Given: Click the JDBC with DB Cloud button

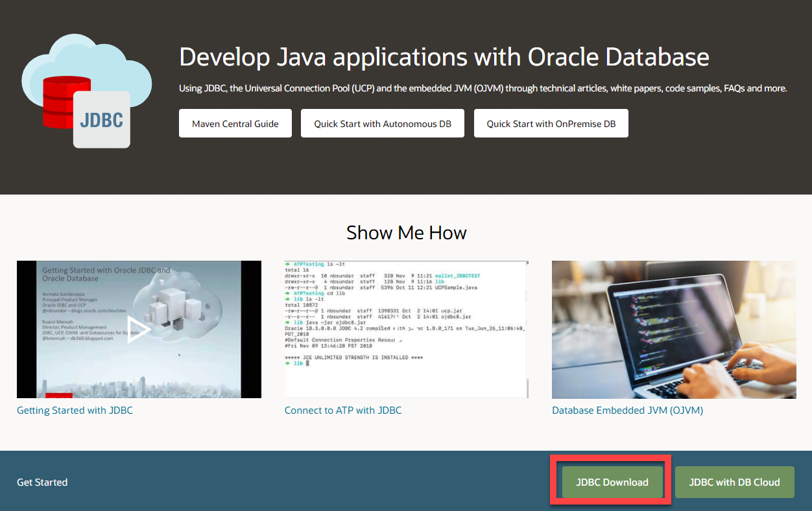Looking at the screenshot, I should (734, 482).
